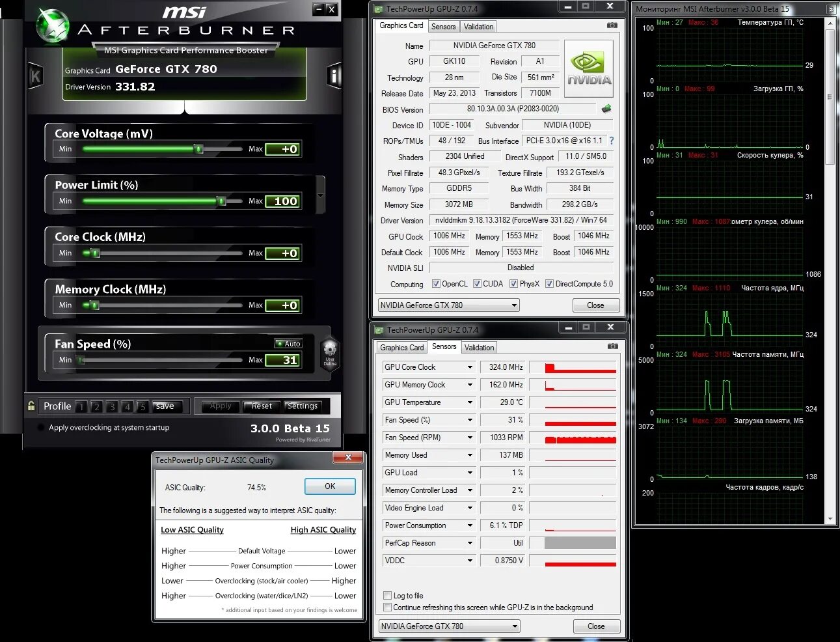
Task: Click the GPU-Z title bar icon in Sensors window
Action: (x=379, y=329)
